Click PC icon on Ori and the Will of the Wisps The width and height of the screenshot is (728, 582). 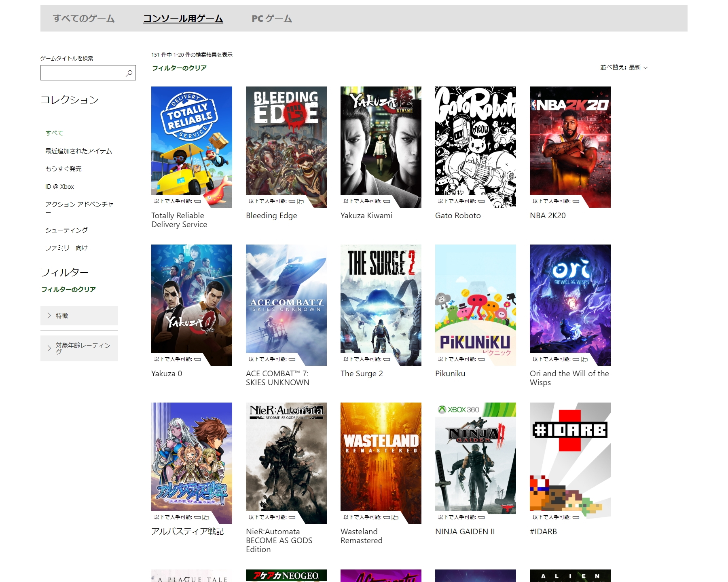click(x=584, y=359)
